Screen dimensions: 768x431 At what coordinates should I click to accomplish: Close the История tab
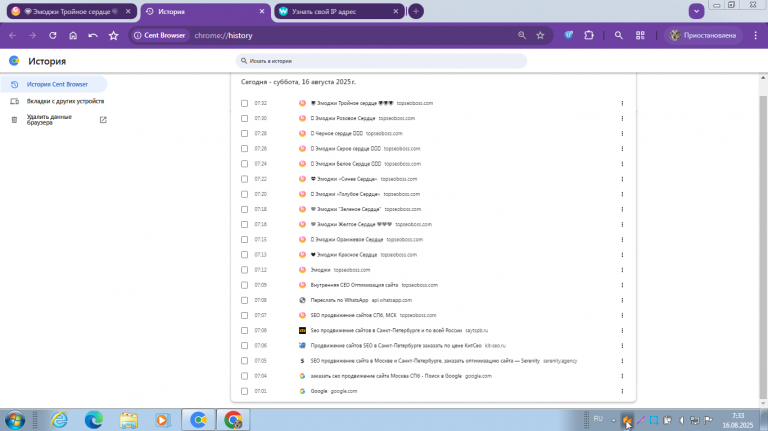point(262,11)
